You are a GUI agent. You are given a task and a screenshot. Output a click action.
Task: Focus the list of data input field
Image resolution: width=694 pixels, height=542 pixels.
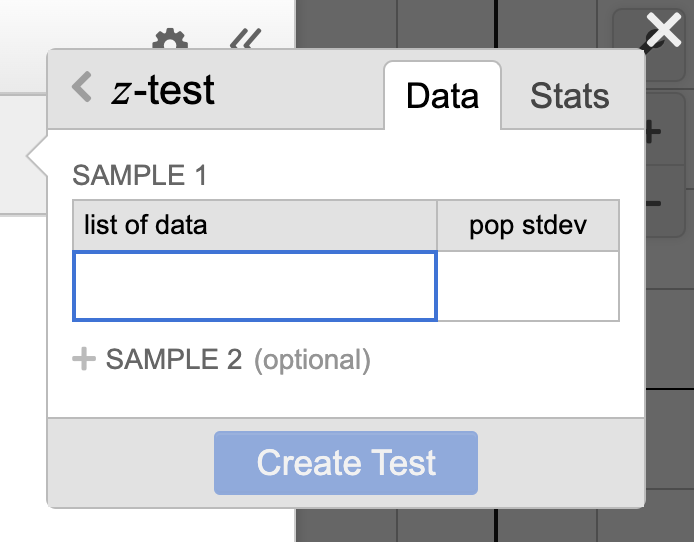tap(255, 286)
